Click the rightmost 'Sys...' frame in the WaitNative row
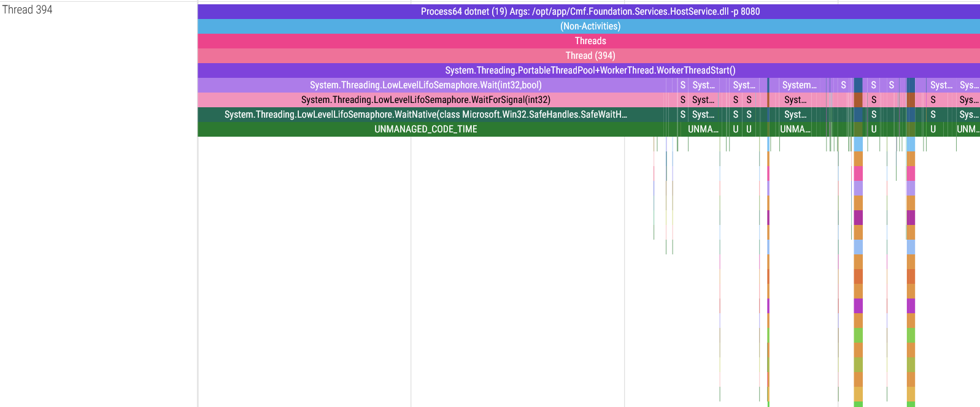Screen dimensions: 980x407 [968, 115]
